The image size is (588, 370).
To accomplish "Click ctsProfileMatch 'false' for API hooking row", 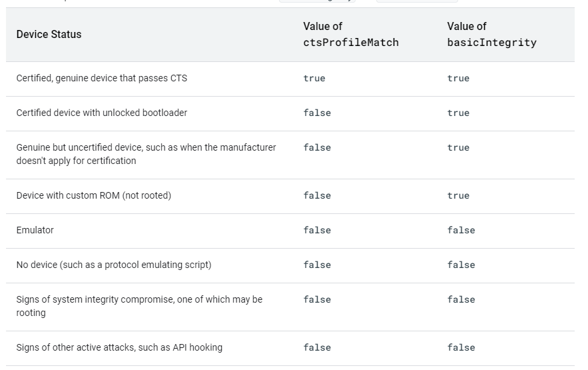I will coord(317,348).
